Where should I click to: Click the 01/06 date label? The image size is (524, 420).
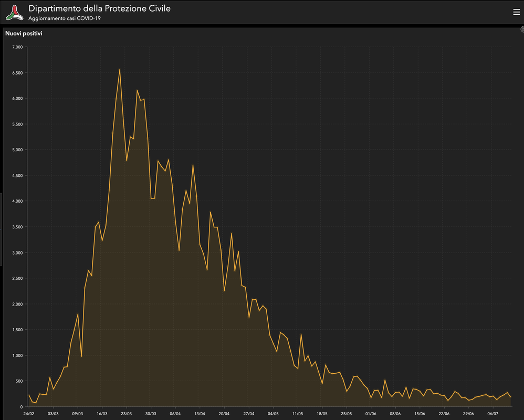tap(371, 414)
